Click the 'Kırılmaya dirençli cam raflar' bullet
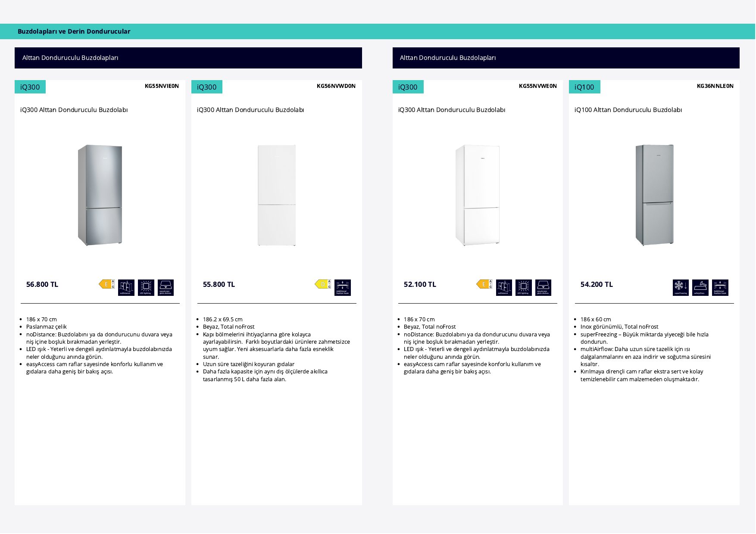This screenshot has width=756, height=534. click(x=642, y=376)
